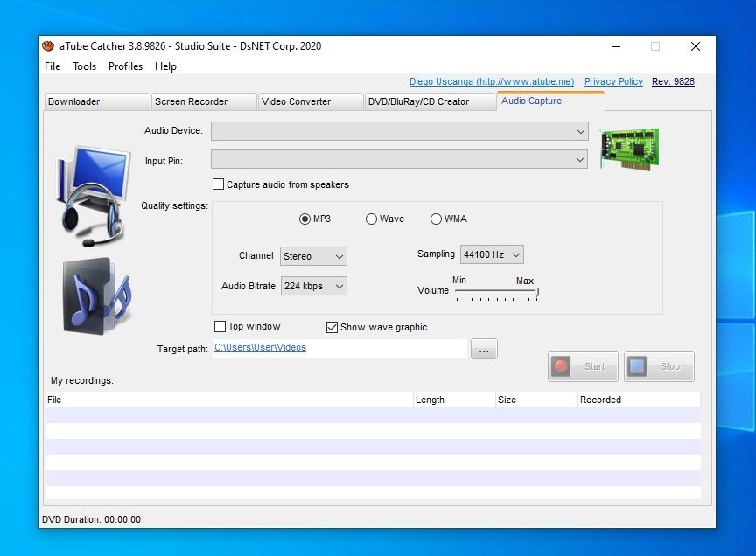Screen dimensions: 756x556
Task: Pick the WMA format radio button
Action: click(x=436, y=219)
